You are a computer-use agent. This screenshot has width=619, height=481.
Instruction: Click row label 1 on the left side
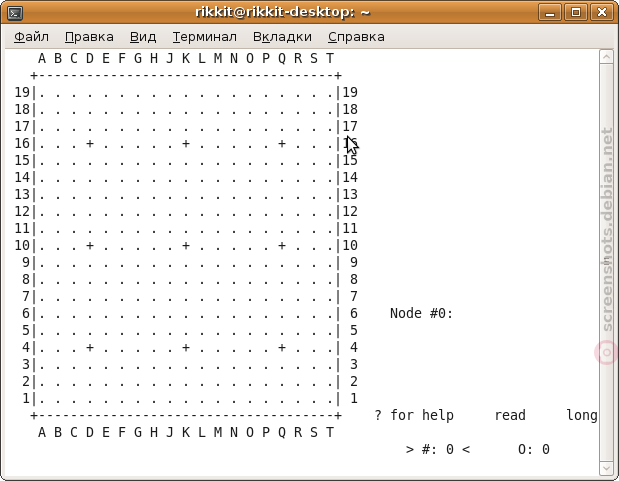pos(26,398)
